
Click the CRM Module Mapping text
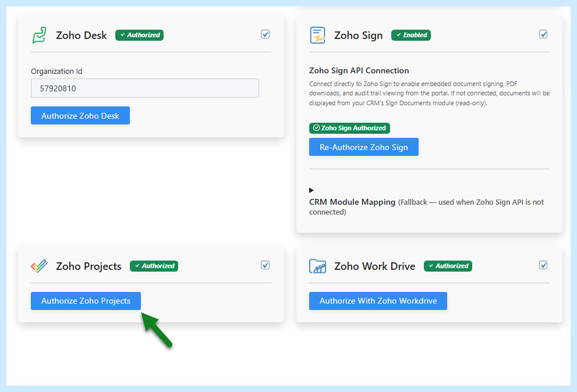tap(352, 202)
